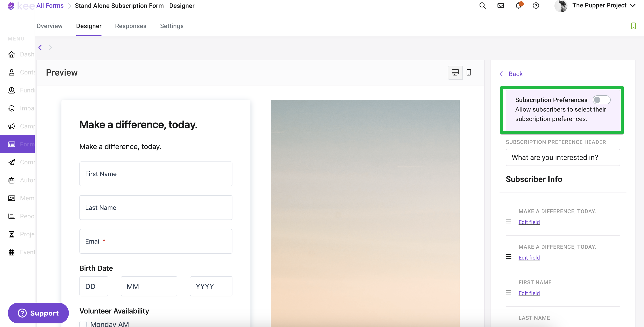Switch to the Overview tab

50,26
